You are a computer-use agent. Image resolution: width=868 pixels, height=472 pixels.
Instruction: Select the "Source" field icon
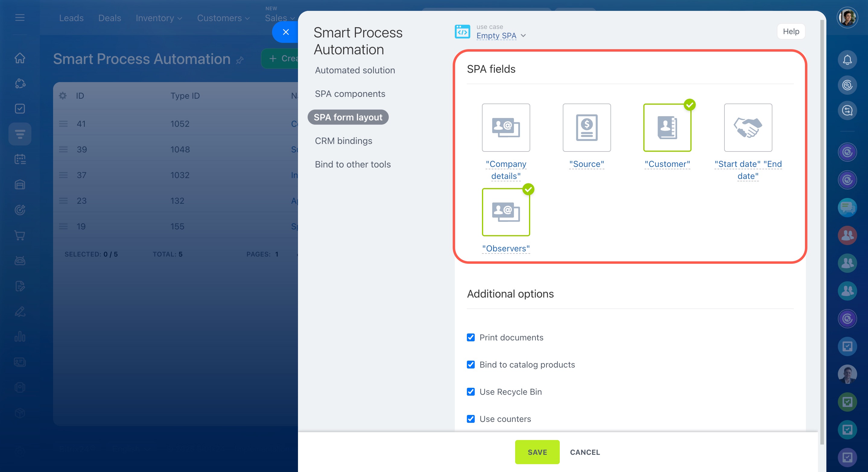tap(586, 127)
